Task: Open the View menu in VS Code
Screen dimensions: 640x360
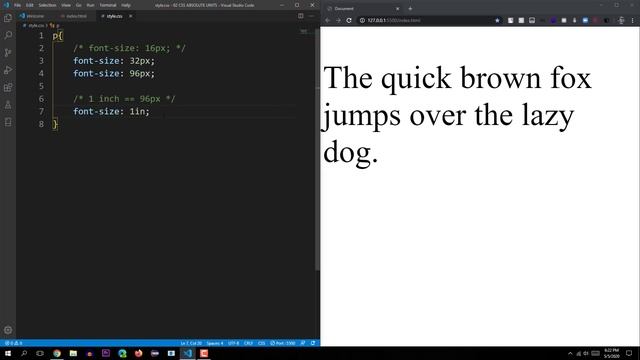Action: [x=66, y=5]
